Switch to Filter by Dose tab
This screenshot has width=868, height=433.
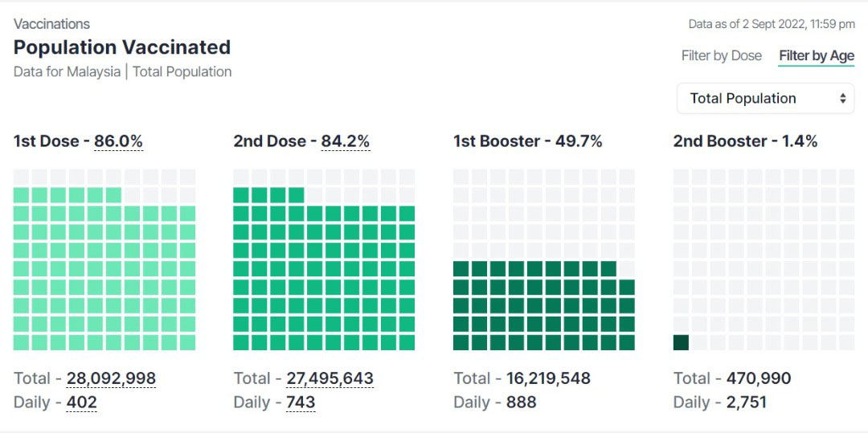point(721,56)
